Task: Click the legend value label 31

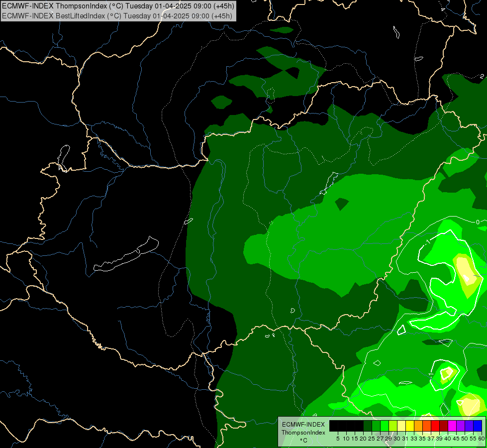Action: 405,439
